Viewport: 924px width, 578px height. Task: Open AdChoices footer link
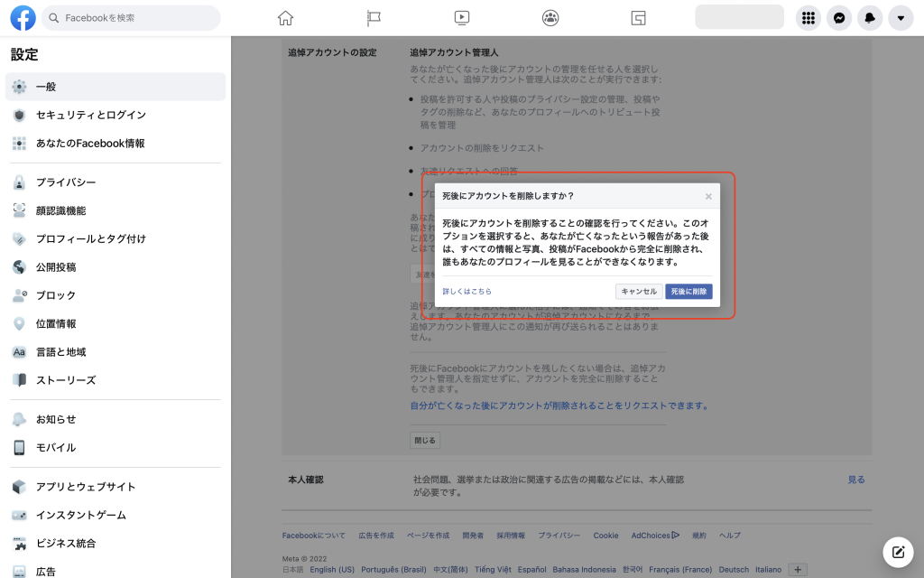(x=655, y=536)
